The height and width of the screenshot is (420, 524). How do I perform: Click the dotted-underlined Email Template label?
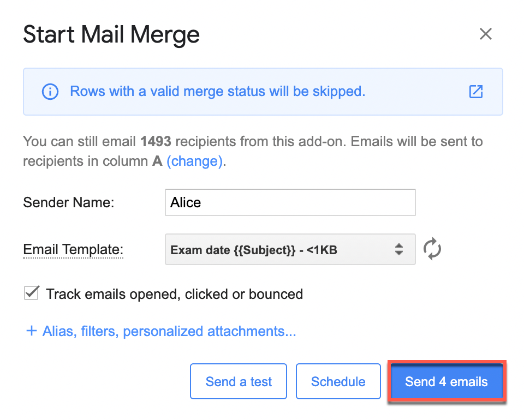pyautogui.click(x=73, y=249)
